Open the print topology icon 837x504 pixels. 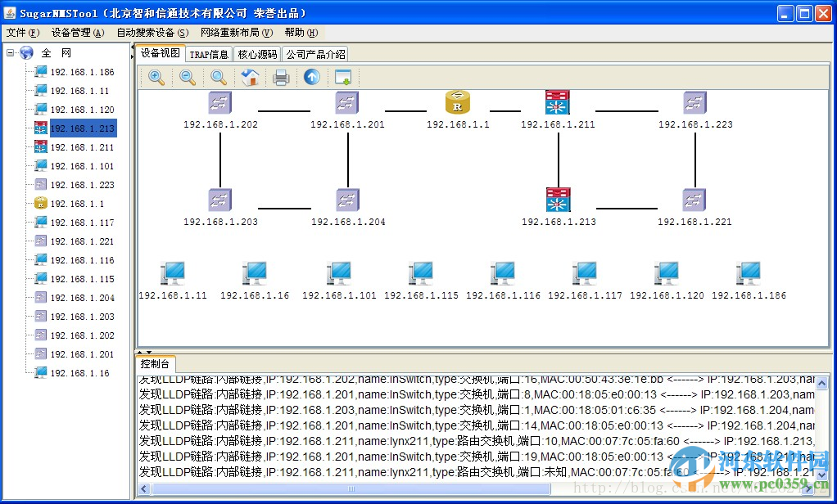point(282,77)
